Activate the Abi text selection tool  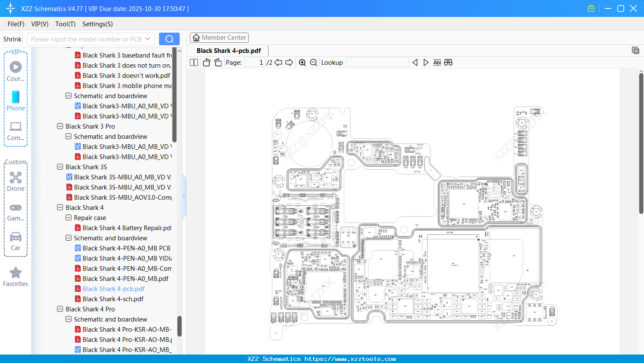coord(437,62)
